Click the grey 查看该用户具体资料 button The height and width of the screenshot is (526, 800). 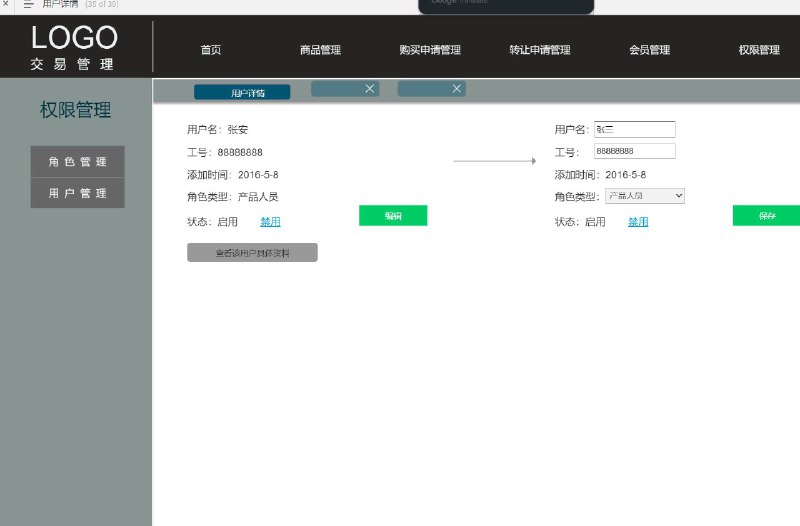(252, 253)
